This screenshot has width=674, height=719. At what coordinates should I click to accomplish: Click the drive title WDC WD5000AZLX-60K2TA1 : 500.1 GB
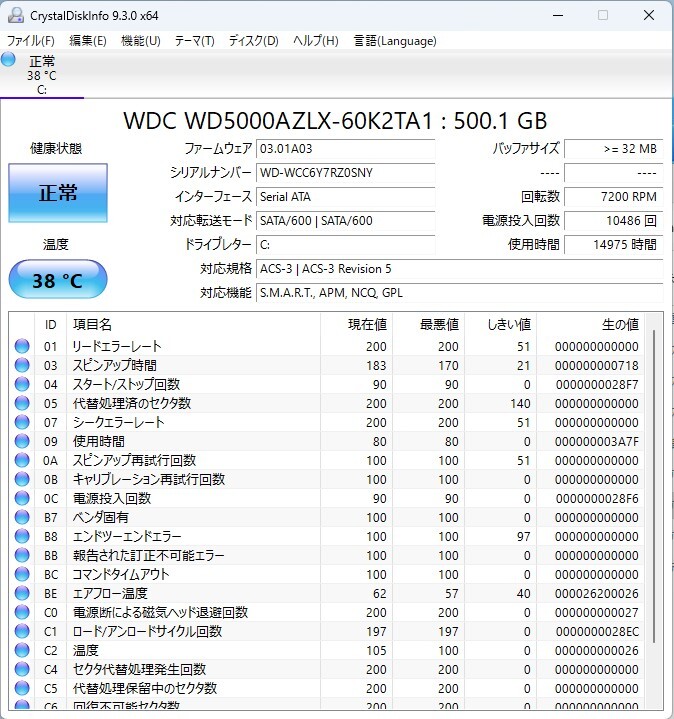pos(335,121)
